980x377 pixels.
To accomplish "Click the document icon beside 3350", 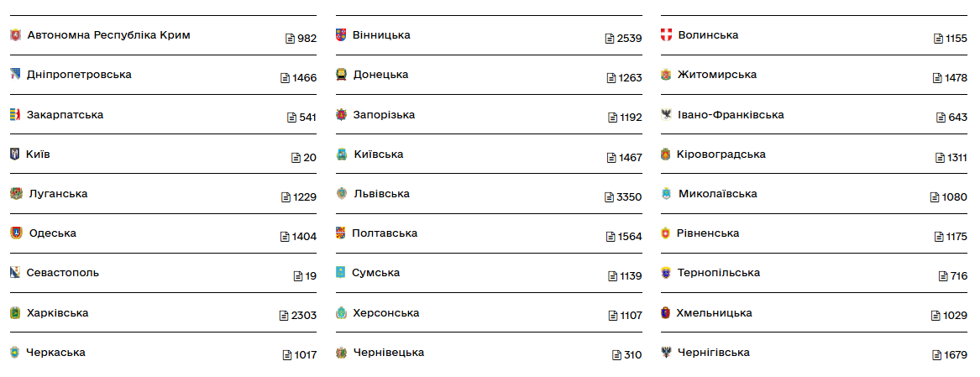I will (x=610, y=197).
